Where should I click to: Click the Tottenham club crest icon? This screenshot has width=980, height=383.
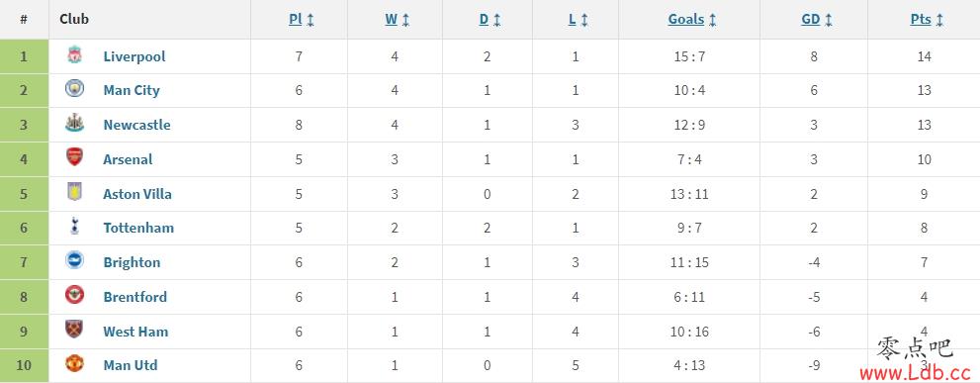click(x=74, y=226)
